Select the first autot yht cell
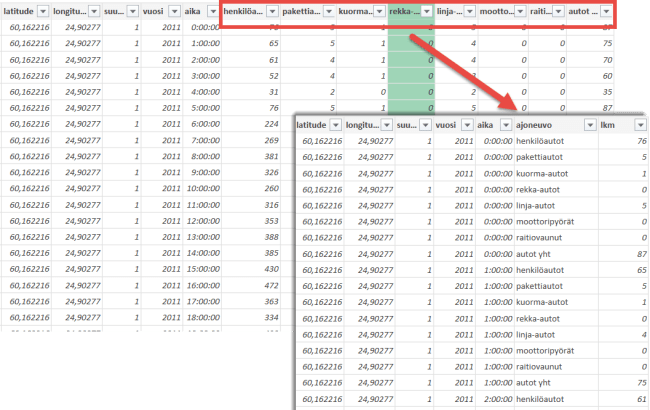The image size is (650, 410). (x=535, y=255)
